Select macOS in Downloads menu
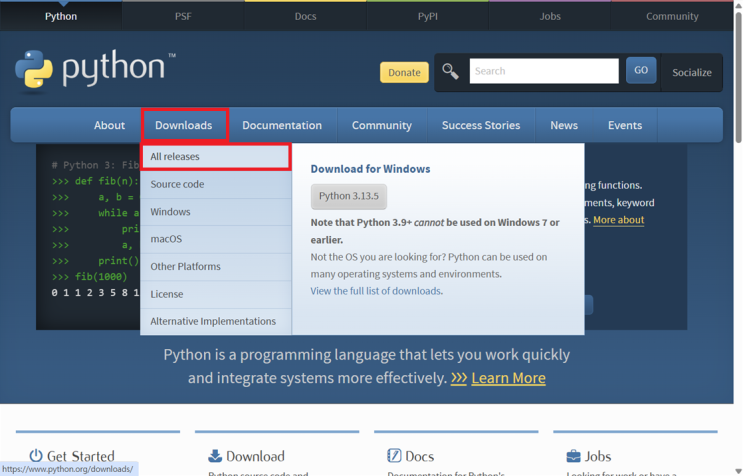The height and width of the screenshot is (476, 743). click(x=216, y=239)
